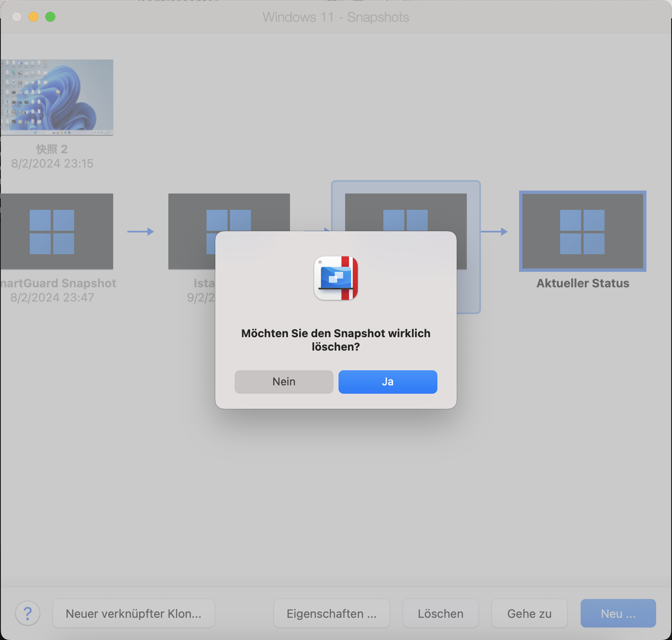Click the yellow minimize window button

(x=34, y=17)
